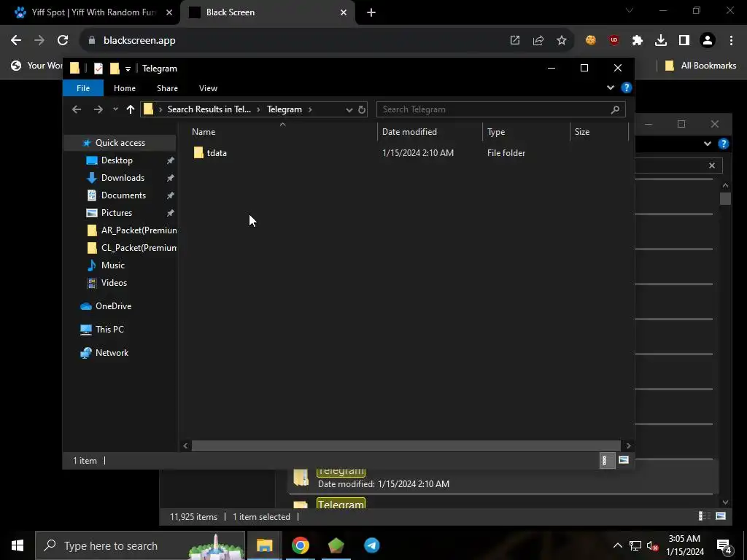The image size is (747, 560).
Task: Go up one folder level in Explorer
Action: pyautogui.click(x=131, y=109)
